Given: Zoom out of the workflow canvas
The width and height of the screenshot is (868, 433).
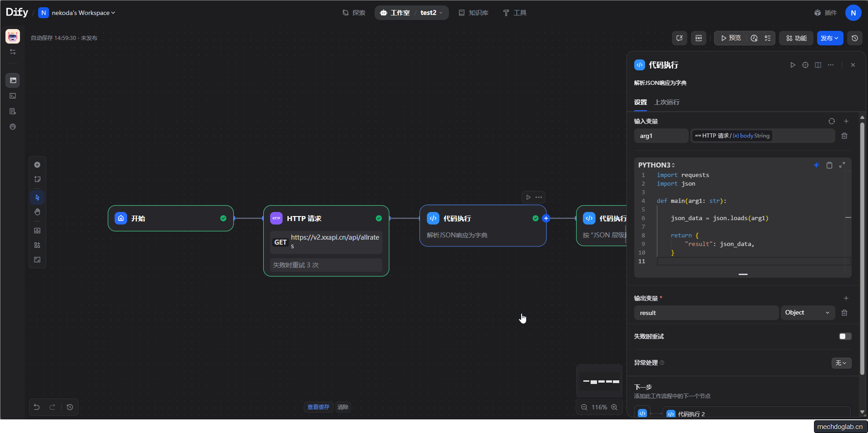Looking at the screenshot, I should tap(584, 407).
